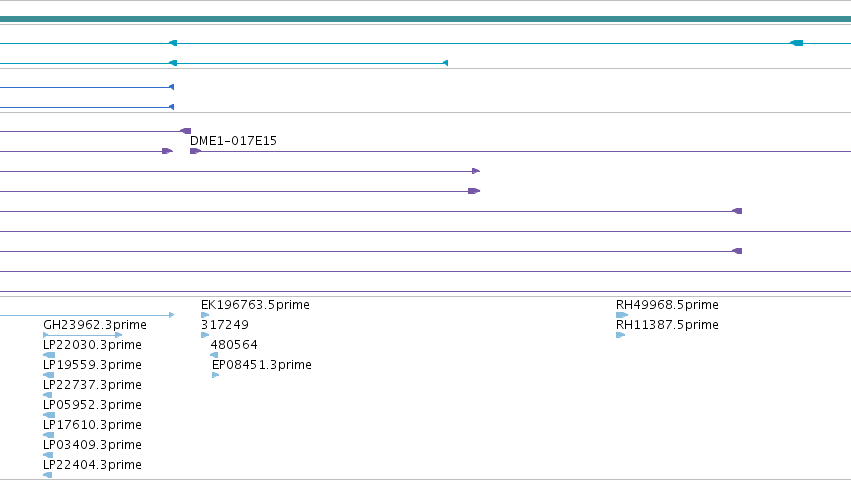851x480 pixels.
Task: Click the arrow glyph beneath RH49968.5prime
Action: click(x=622, y=315)
